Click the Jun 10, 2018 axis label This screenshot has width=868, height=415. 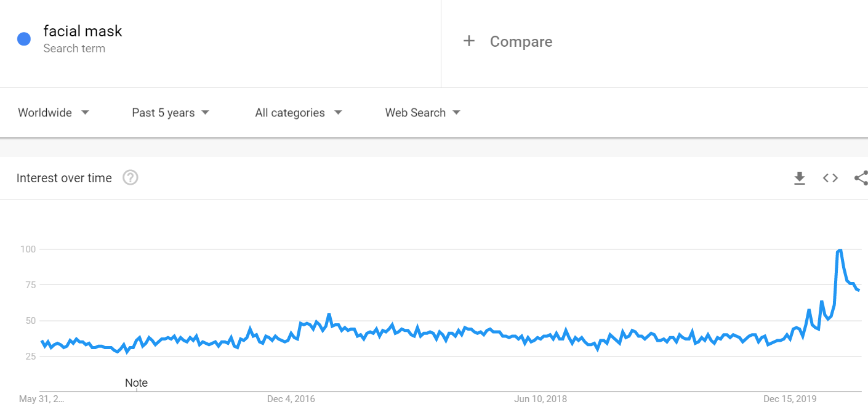540,399
